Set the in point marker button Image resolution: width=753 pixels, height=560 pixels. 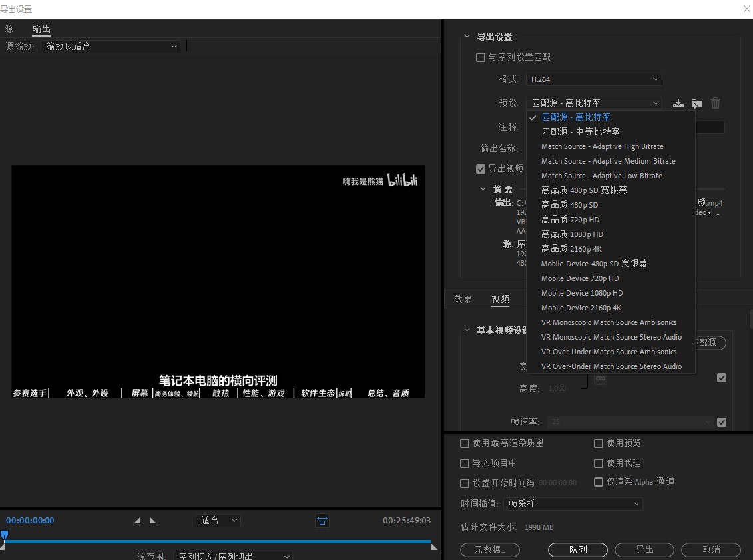tap(138, 521)
